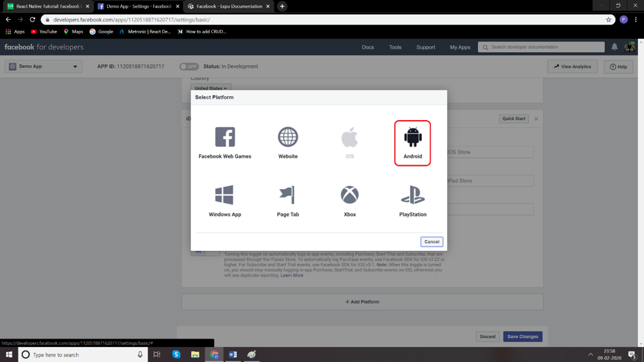Open the Google bookmark

(x=101, y=32)
